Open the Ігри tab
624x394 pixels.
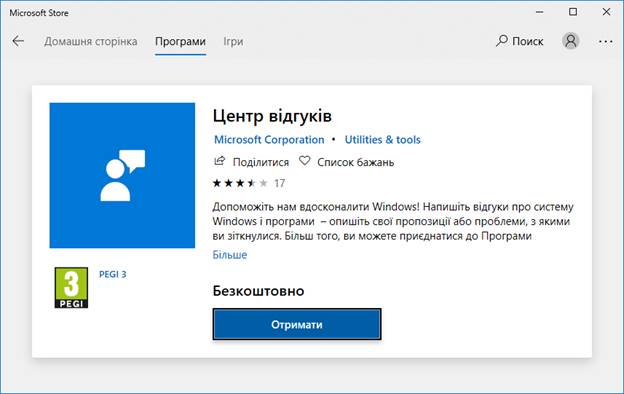pyautogui.click(x=233, y=41)
